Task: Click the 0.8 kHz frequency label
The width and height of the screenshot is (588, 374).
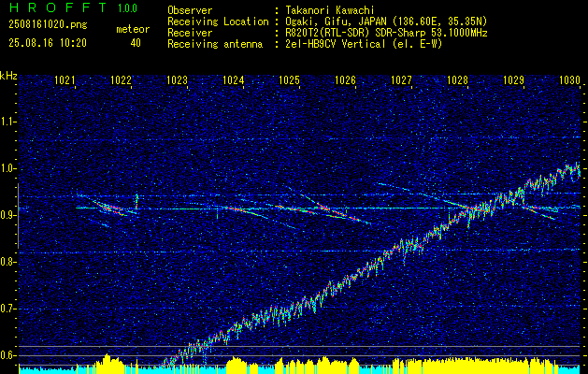Action: pyautogui.click(x=8, y=262)
